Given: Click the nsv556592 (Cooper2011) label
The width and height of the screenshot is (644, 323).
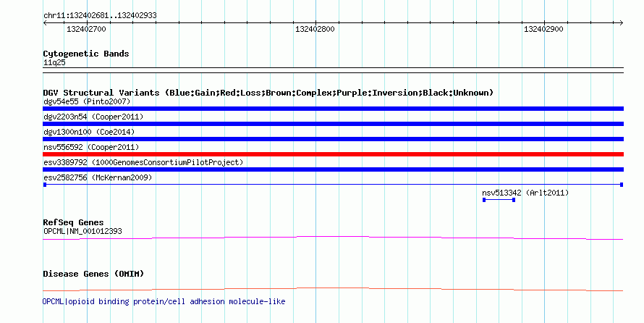Looking at the screenshot, I should (91, 147).
